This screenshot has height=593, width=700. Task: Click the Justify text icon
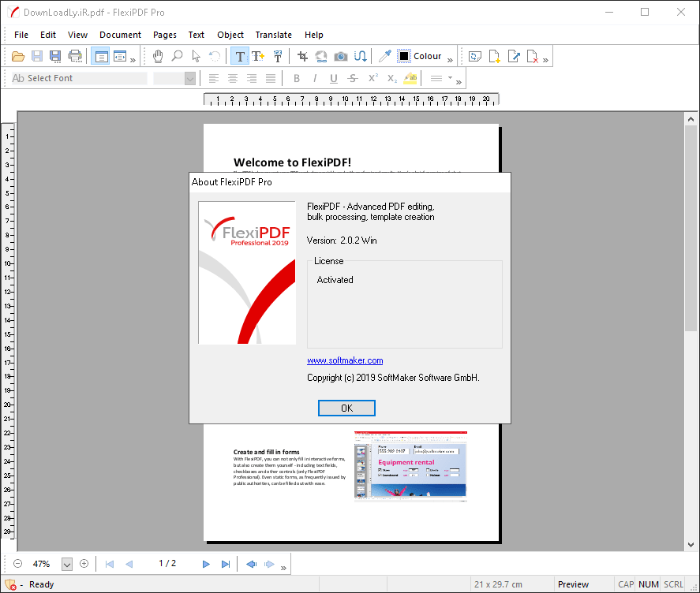(271, 79)
